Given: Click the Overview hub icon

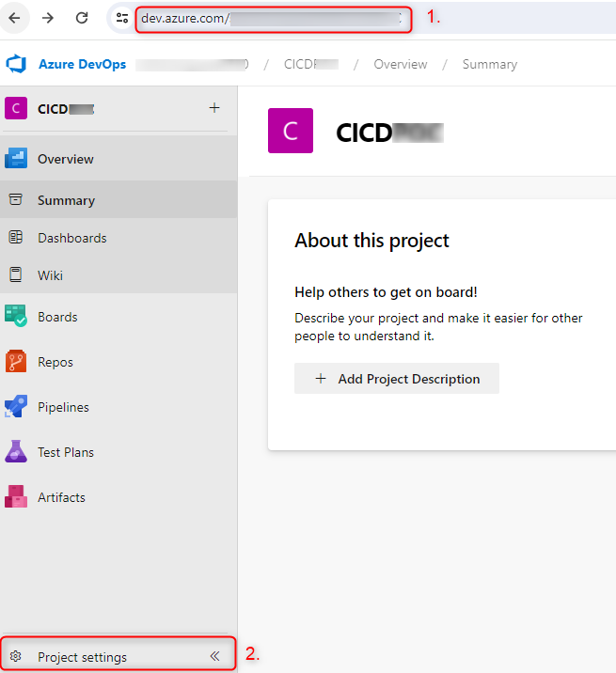Looking at the screenshot, I should point(16,158).
